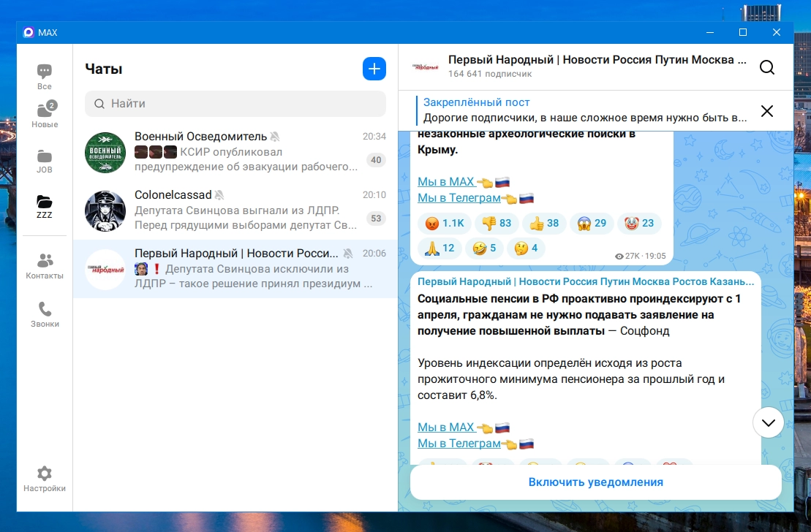The image size is (811, 532).
Task: Click Включить уведомления button
Action: tap(596, 482)
